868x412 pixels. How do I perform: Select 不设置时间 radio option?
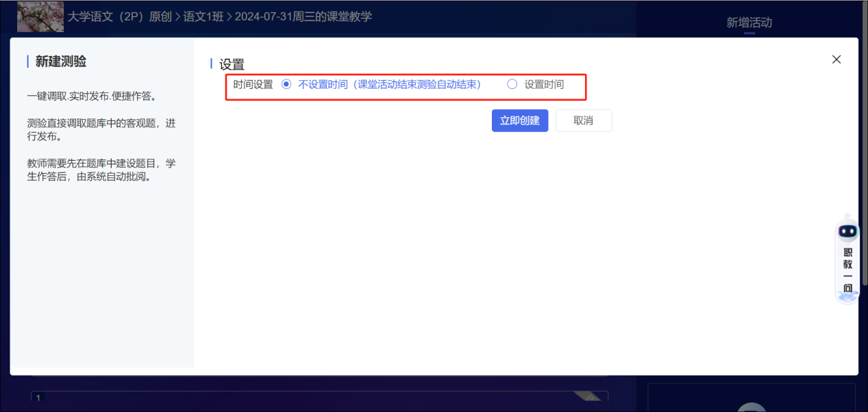(287, 85)
